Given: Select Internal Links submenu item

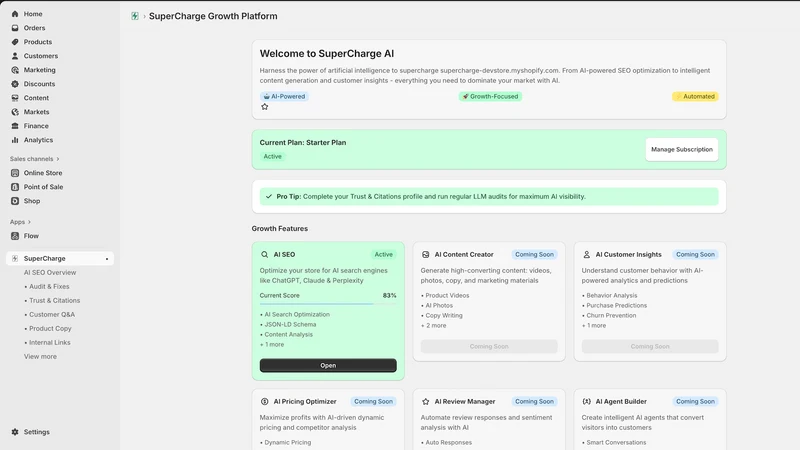Looking at the screenshot, I should tap(49, 342).
